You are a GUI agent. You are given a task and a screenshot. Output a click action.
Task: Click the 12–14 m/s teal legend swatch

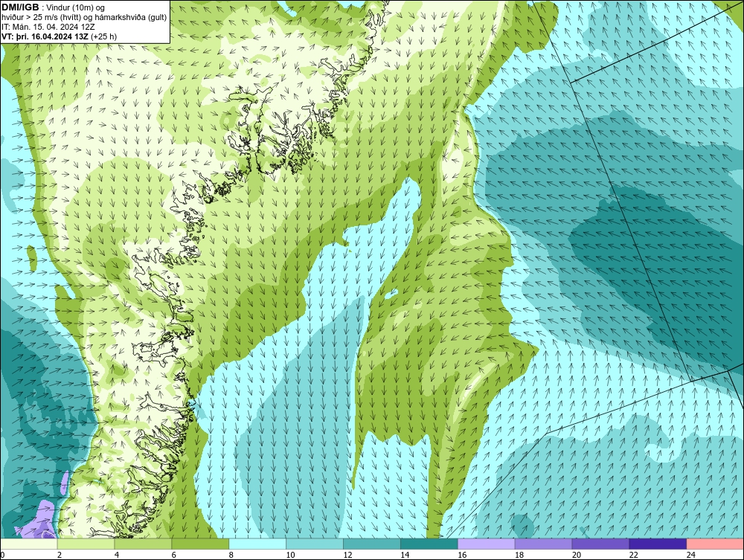point(371,544)
